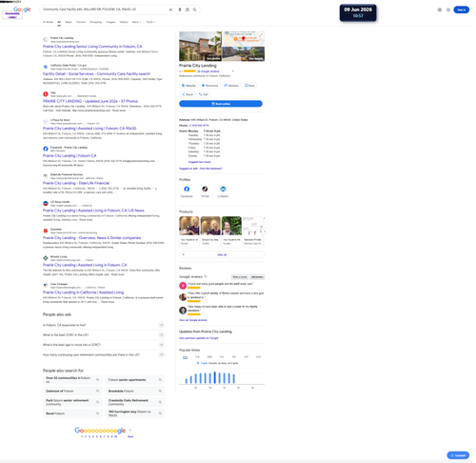Click the Reviews button in knowledge panel
476x463 pixels.
coord(231,86)
